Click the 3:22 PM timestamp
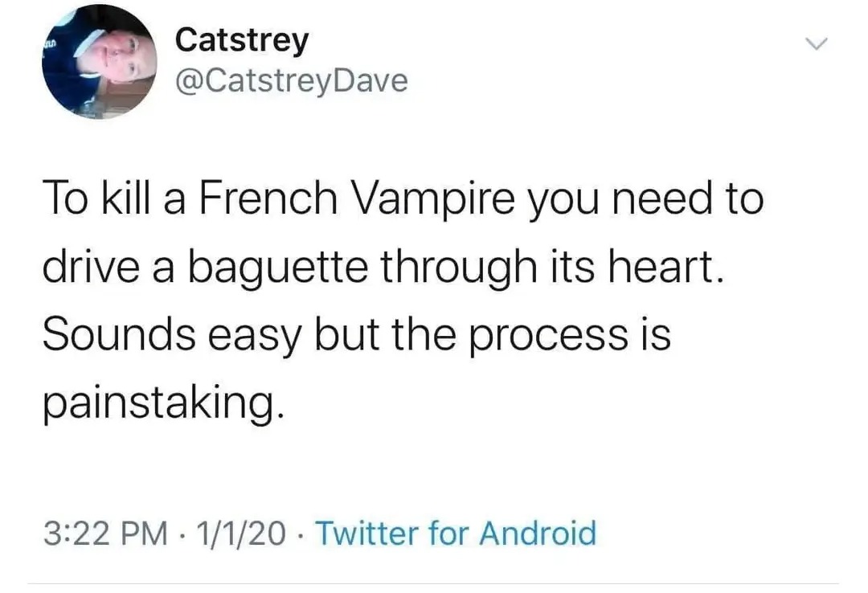The height and width of the screenshot is (593, 868). pos(105,534)
